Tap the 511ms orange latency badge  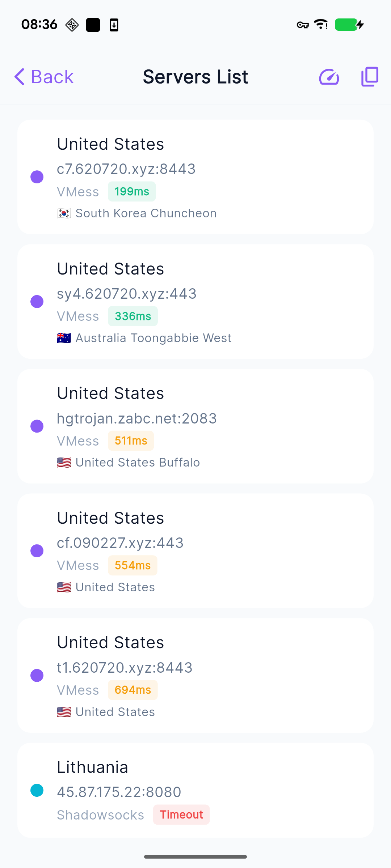pos(131,441)
